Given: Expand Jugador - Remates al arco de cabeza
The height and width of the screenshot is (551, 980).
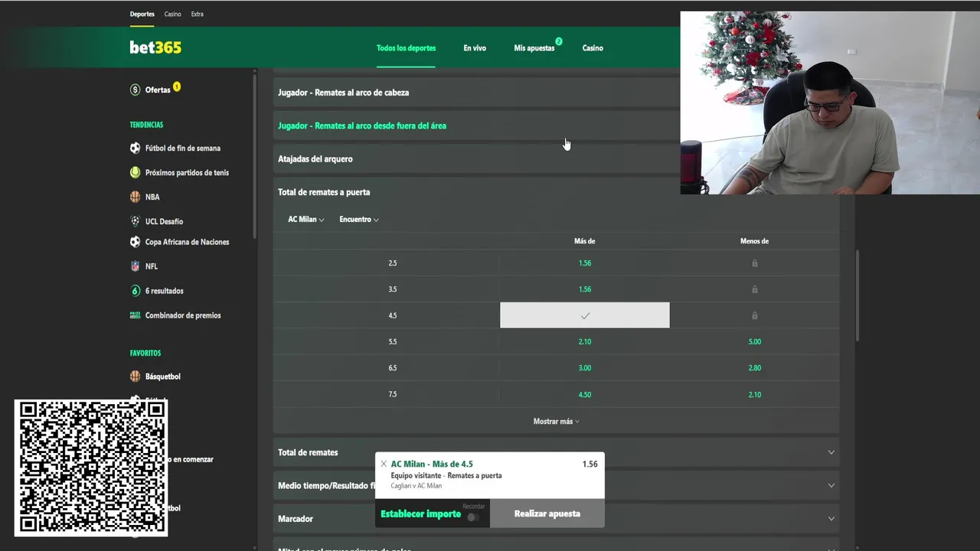Looking at the screenshot, I should coord(476,93).
